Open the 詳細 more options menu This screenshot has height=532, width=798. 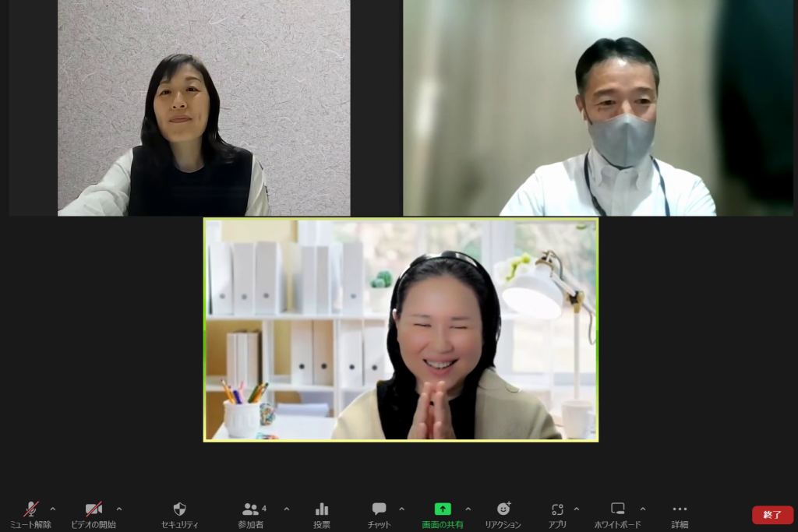pos(680,509)
